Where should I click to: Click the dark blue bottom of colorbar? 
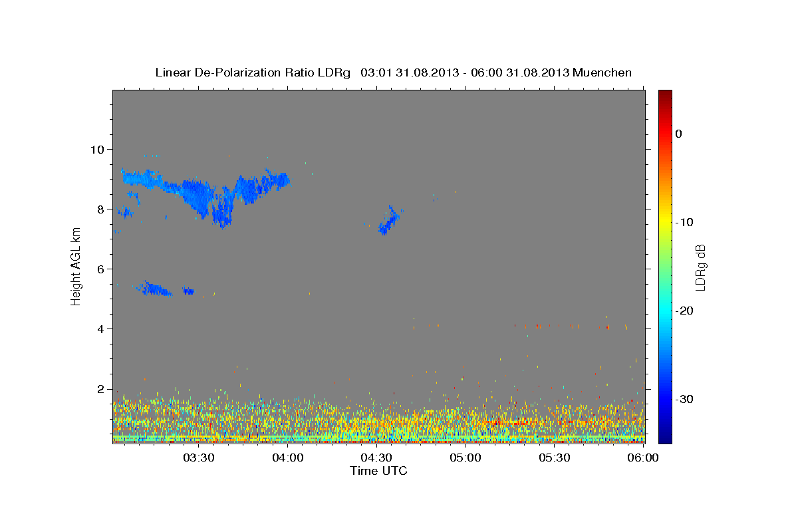[665, 436]
